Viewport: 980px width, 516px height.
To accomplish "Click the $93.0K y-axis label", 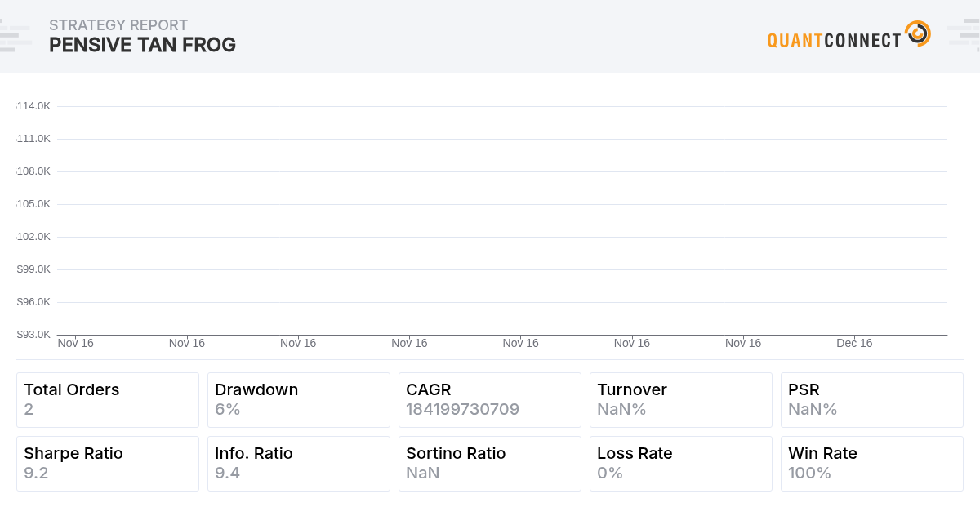I will tap(33, 335).
